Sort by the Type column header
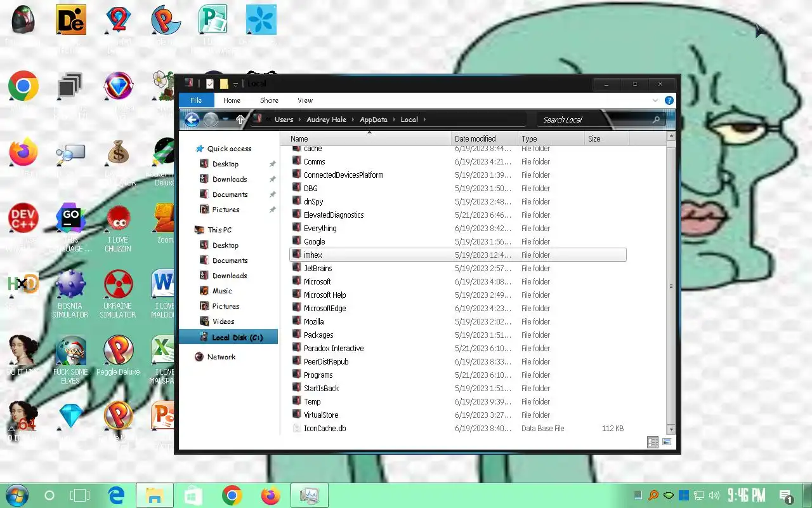The height and width of the screenshot is (508, 812). tap(551, 138)
